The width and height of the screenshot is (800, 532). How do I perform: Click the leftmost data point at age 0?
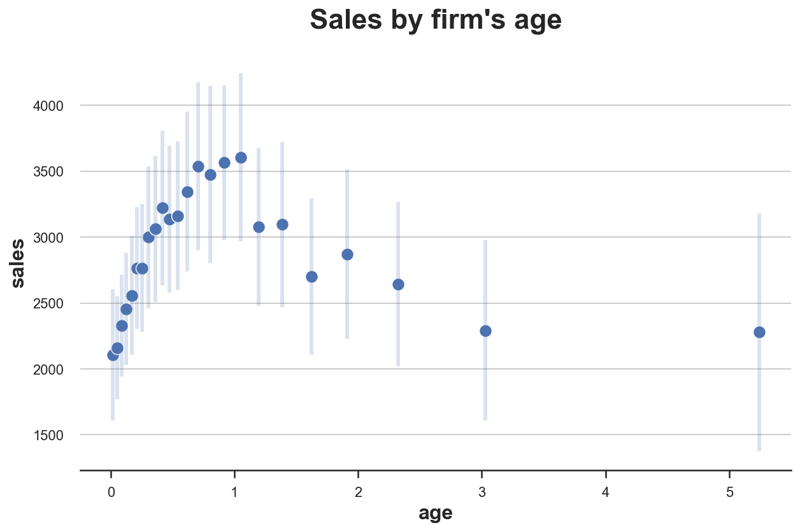(113, 355)
